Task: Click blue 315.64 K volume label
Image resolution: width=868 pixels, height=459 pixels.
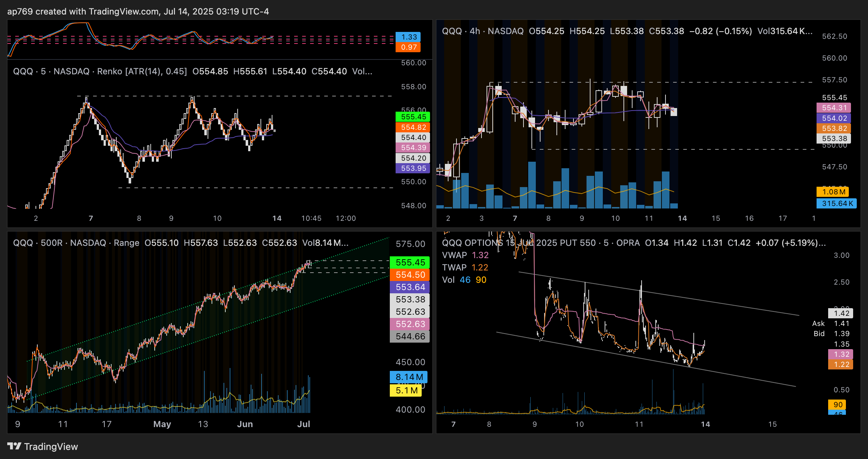Action: pyautogui.click(x=837, y=203)
